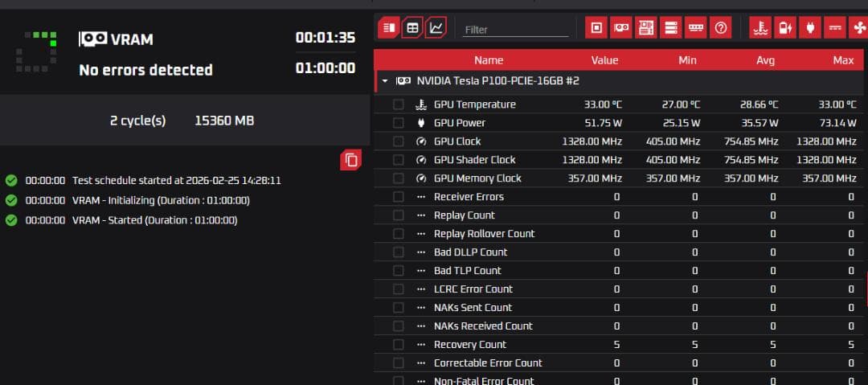Click the GPU Clock average 754.85 MHz

(751, 141)
